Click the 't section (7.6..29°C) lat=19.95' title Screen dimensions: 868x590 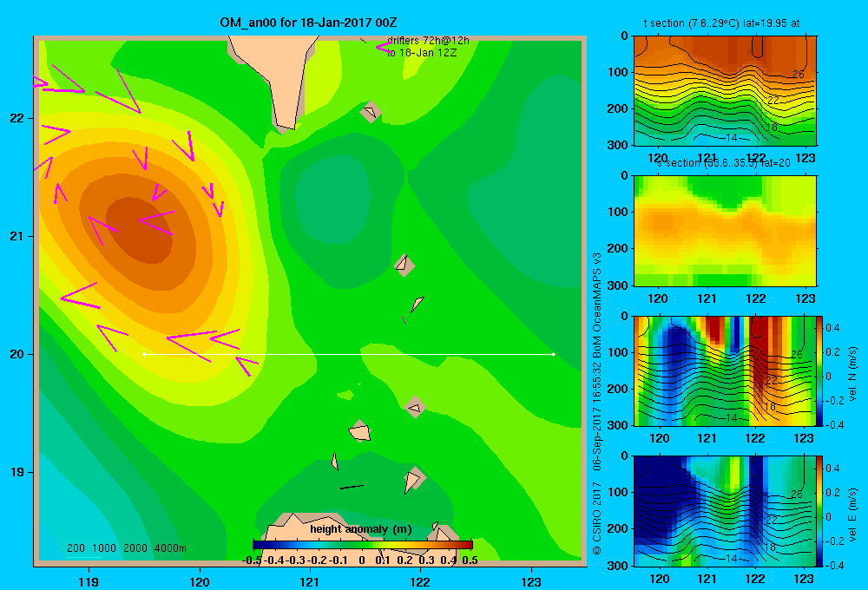pos(721,23)
